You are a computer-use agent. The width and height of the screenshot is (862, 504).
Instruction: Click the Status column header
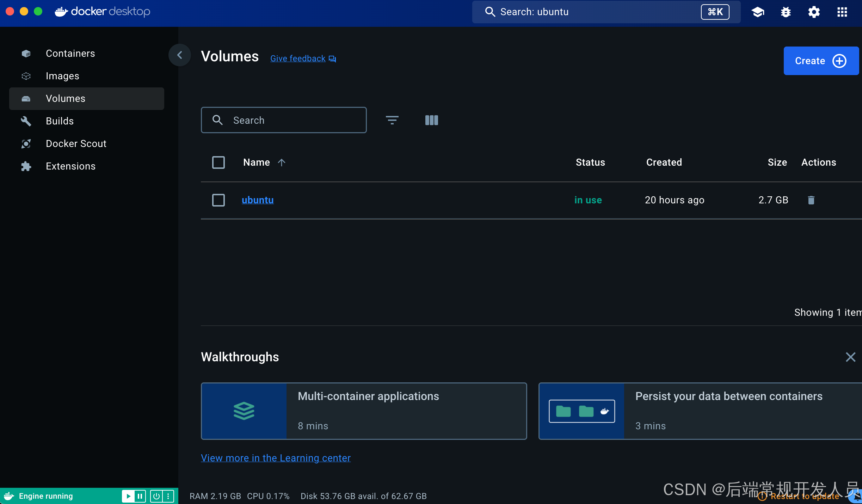click(x=590, y=162)
